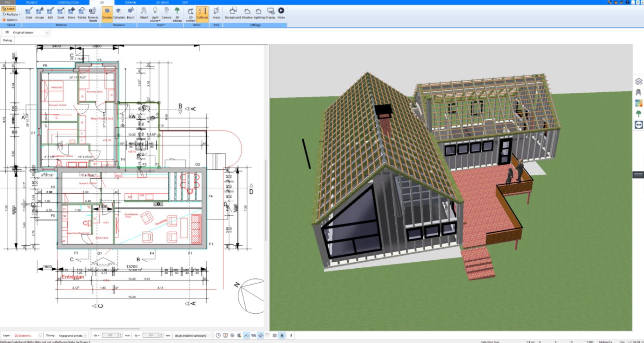The height and width of the screenshot is (343, 644).
Task: Click the blue double-arrow icon in sidebar
Action: tap(639, 125)
